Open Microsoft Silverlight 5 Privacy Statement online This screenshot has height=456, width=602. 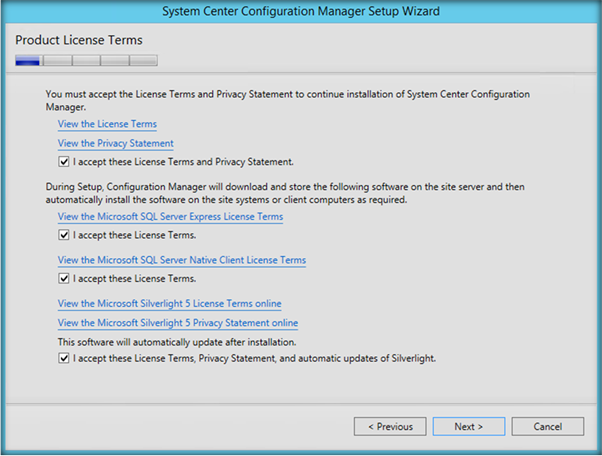point(178,323)
